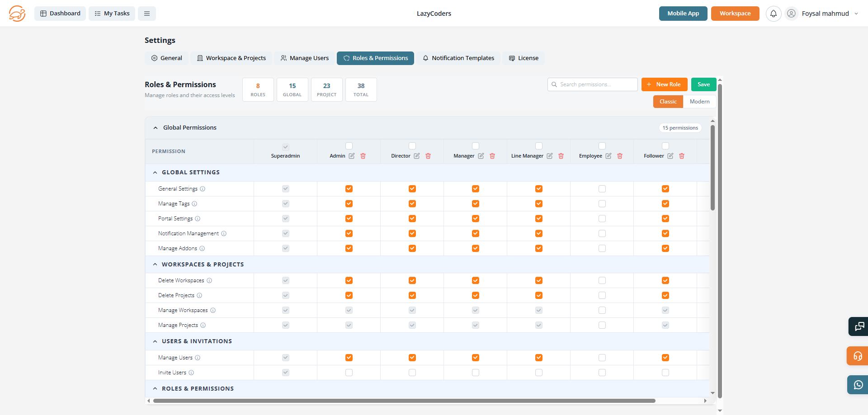The width and height of the screenshot is (868, 415).
Task: Open the Foysal mahmud user dropdown
Action: point(825,14)
